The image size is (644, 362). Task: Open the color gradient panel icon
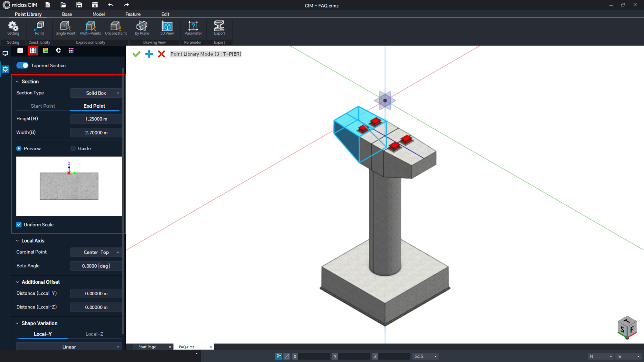[x=46, y=50]
